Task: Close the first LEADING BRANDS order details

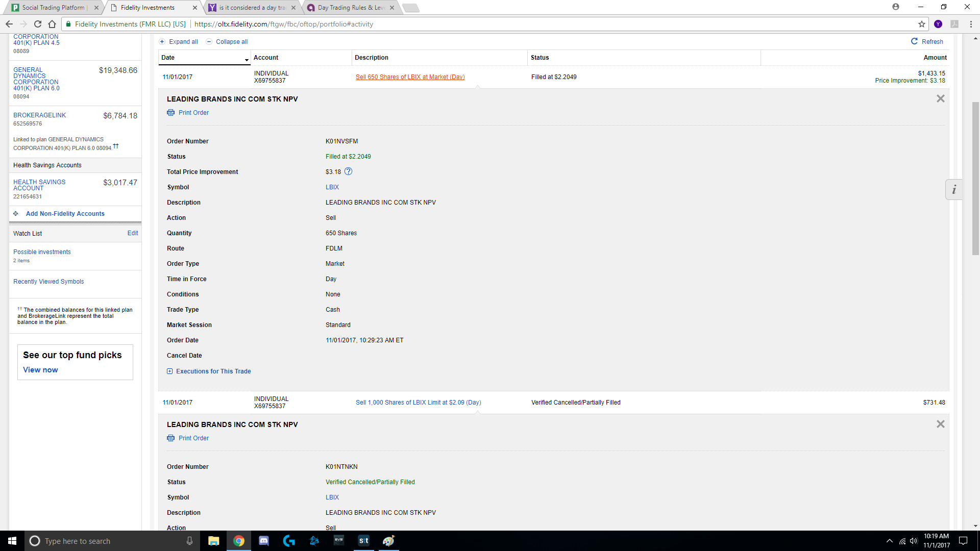Action: click(940, 98)
